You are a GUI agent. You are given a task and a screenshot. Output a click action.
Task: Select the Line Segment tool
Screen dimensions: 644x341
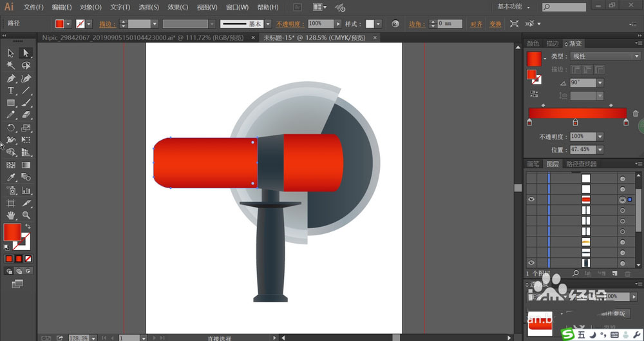[26, 90]
